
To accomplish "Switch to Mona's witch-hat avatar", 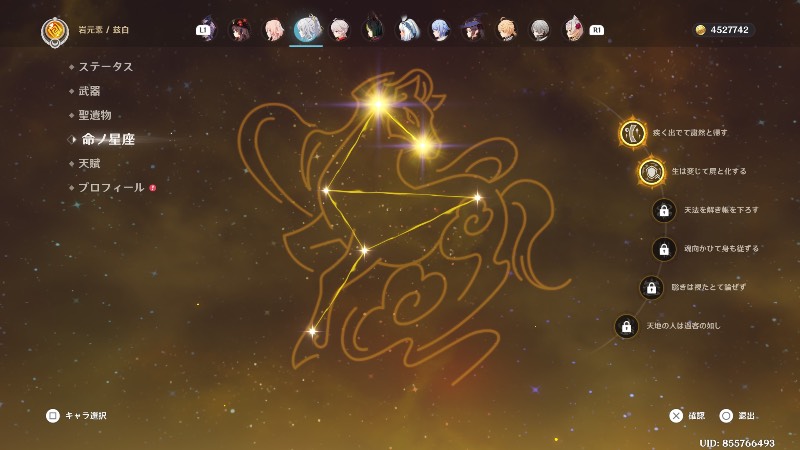I will click(473, 30).
